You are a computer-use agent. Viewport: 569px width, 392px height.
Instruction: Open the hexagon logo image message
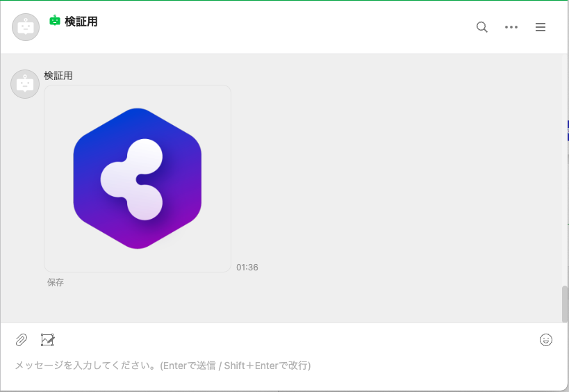click(x=138, y=179)
